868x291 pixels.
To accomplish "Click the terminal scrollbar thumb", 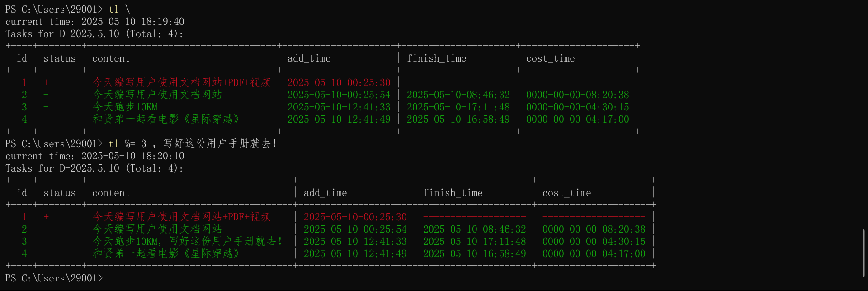I will pos(864,253).
